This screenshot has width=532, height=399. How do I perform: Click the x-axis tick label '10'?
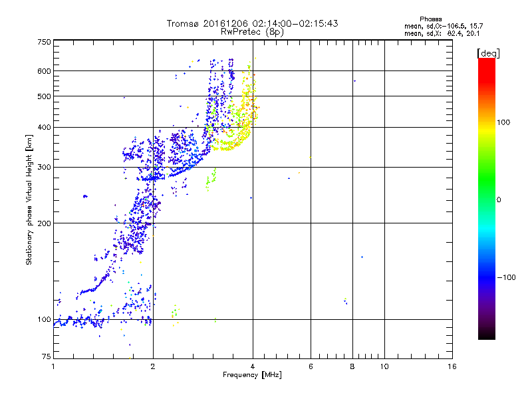point(384,366)
